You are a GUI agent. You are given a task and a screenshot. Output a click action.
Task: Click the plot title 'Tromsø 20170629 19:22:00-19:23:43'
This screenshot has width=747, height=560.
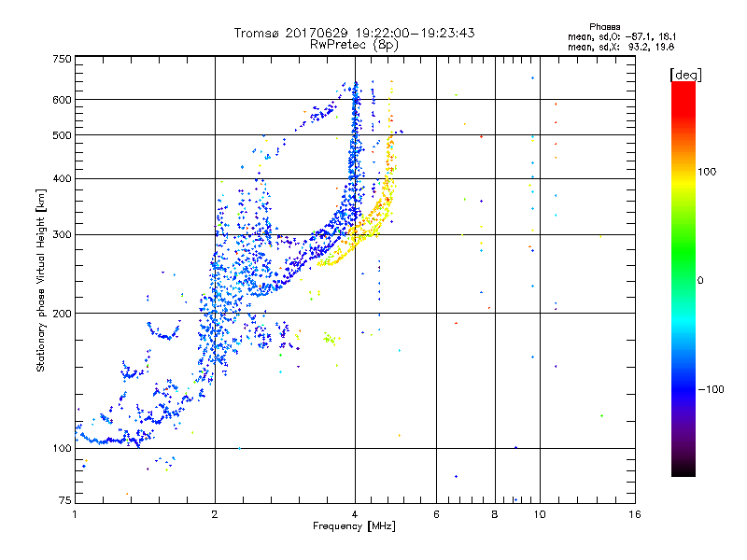click(x=354, y=33)
